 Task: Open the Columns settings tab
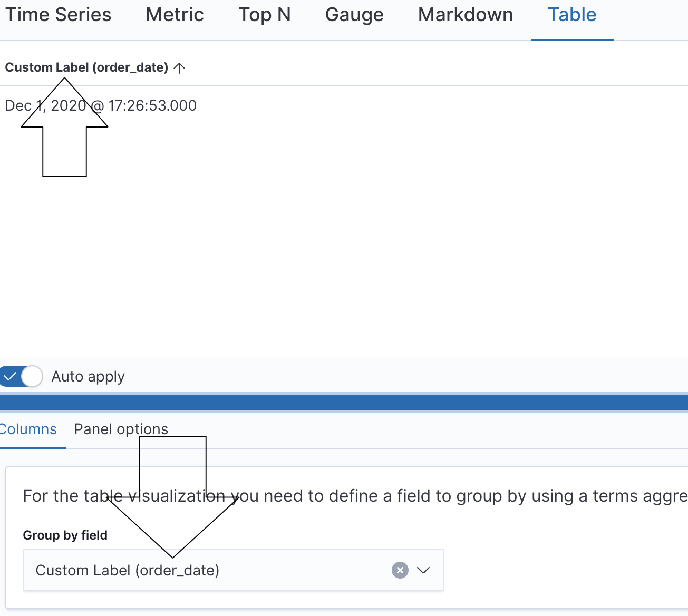tap(28, 429)
